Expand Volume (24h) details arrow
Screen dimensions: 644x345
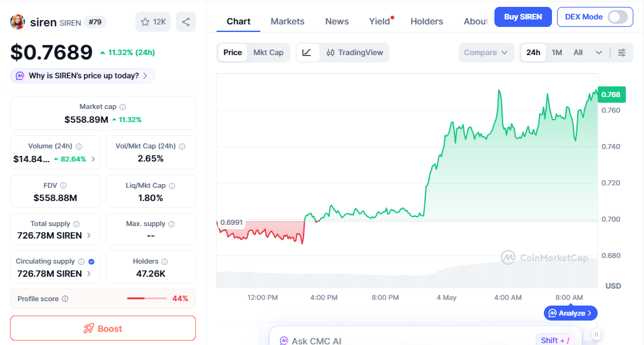point(93,159)
